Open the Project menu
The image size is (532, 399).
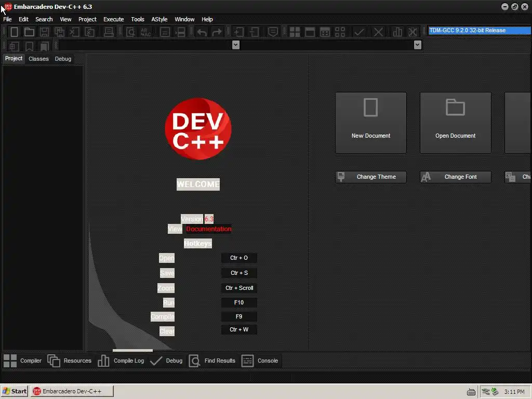87,19
